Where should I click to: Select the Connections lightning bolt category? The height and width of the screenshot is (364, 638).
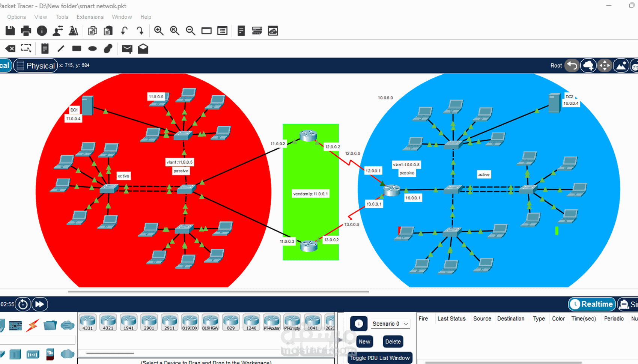pos(33,325)
